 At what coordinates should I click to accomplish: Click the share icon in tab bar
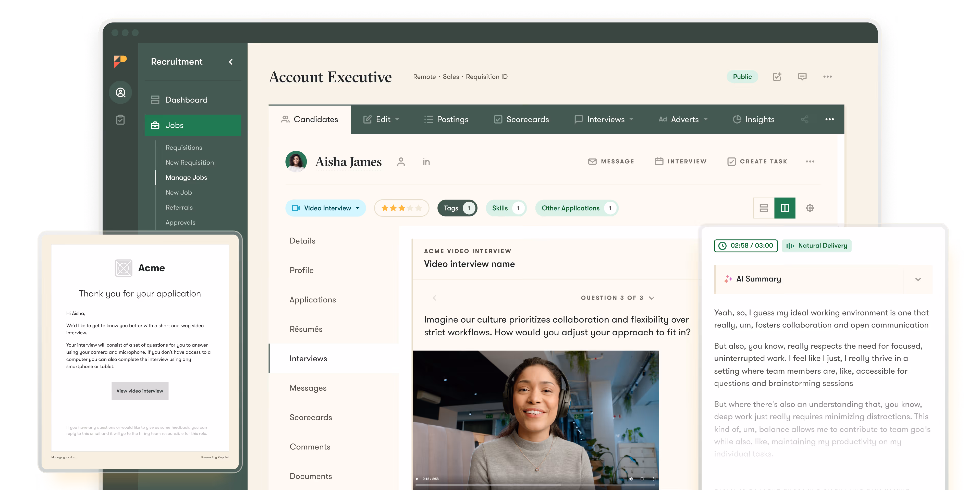point(804,119)
